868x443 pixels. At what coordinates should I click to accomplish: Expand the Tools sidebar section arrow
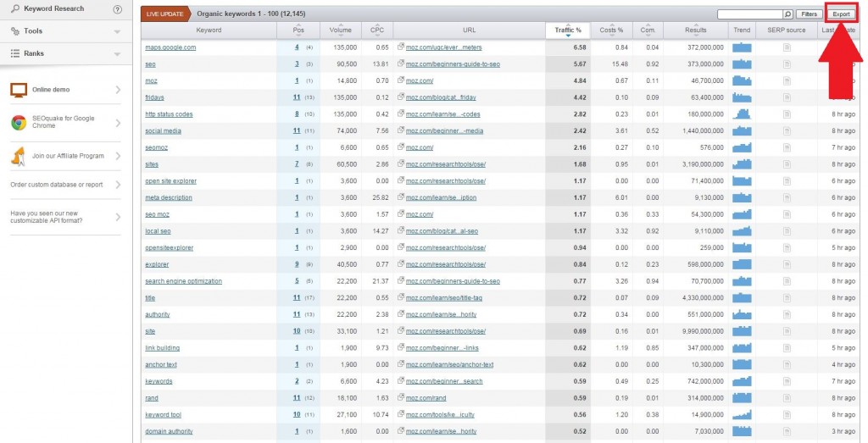click(x=117, y=32)
